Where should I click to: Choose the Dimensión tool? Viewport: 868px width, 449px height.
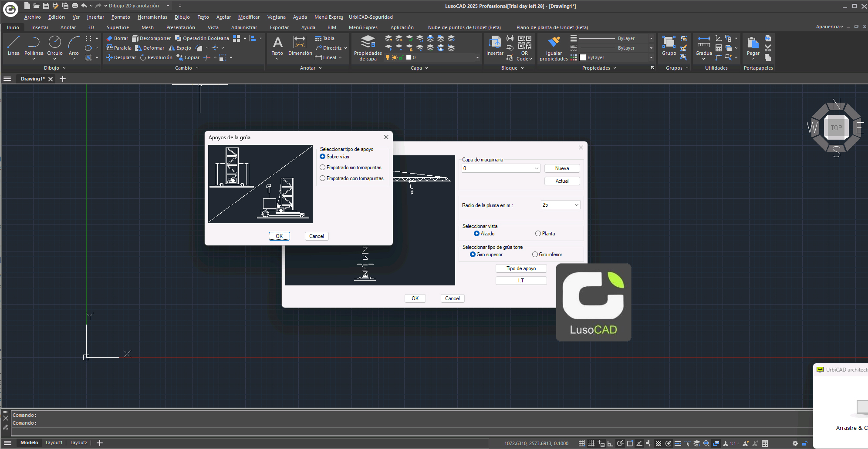click(300, 46)
